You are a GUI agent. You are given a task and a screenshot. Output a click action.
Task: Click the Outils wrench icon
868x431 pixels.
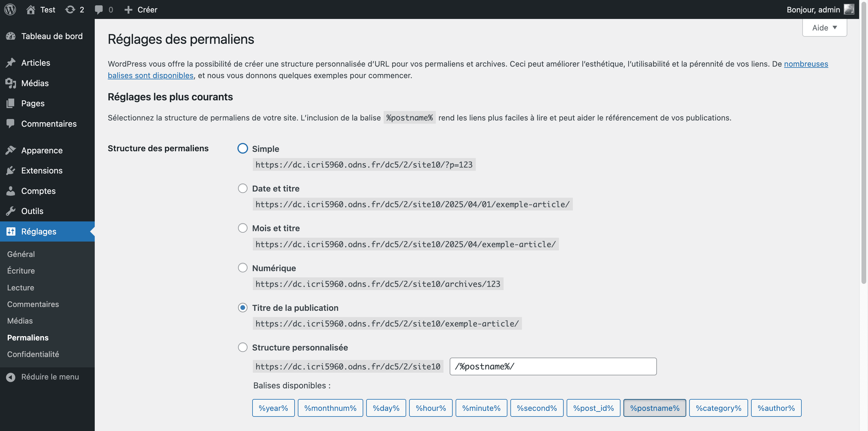(x=11, y=211)
